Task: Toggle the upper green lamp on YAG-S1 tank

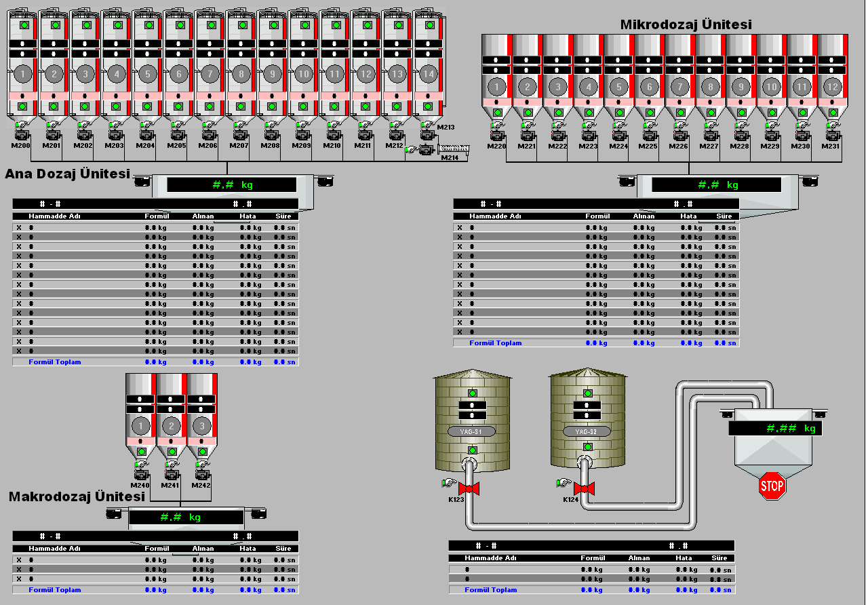Action: 472,393
